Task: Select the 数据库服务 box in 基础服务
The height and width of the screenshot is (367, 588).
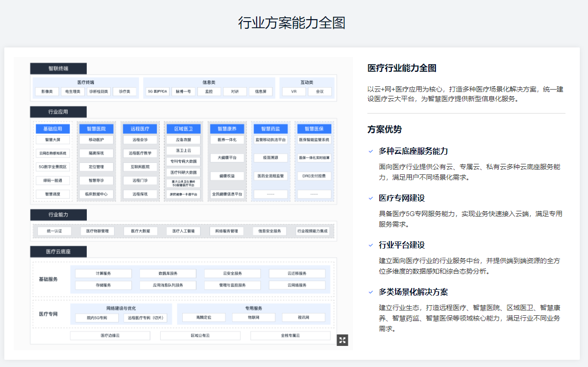Action: (168, 274)
